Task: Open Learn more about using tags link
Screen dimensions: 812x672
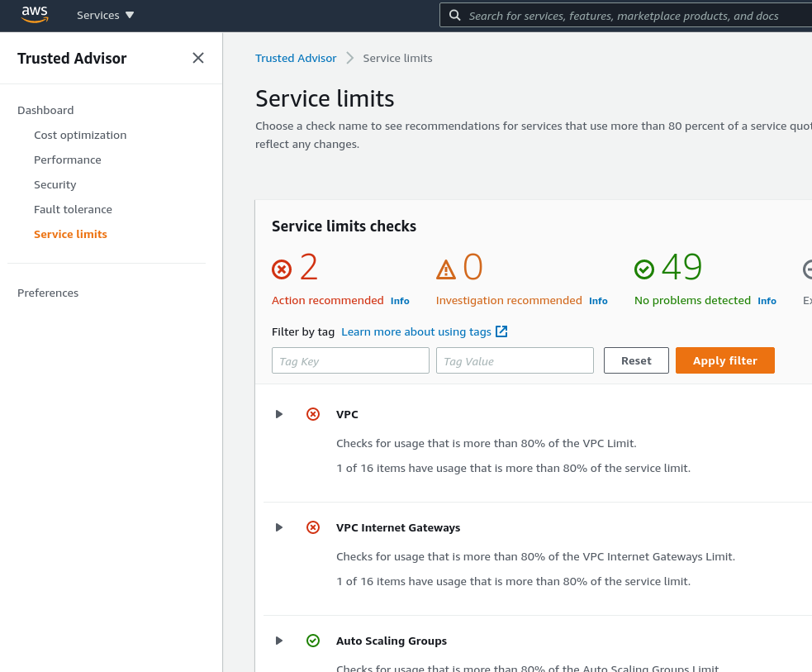Action: pyautogui.click(x=416, y=331)
